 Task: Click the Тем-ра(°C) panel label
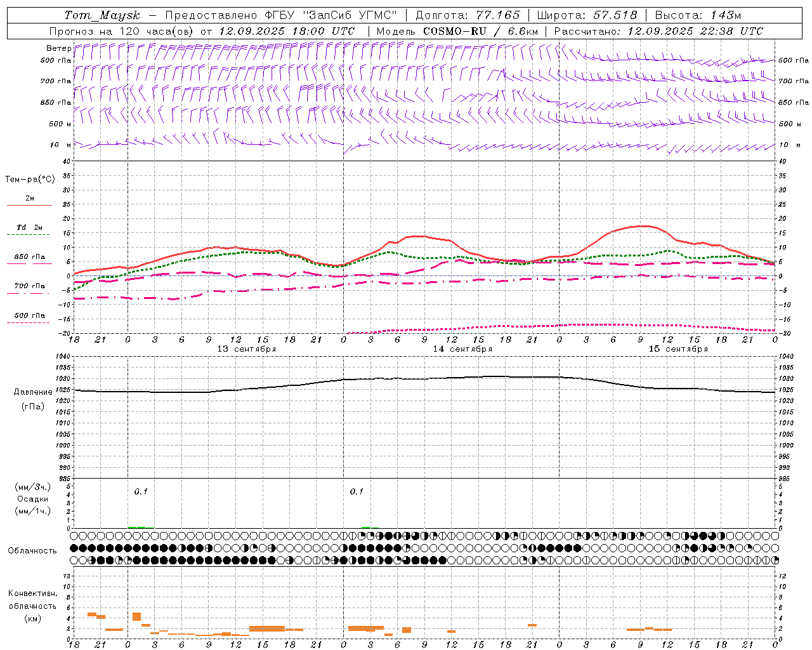click(x=30, y=180)
